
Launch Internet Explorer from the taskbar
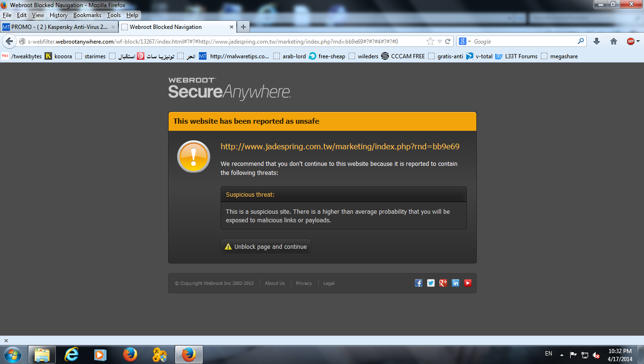(72, 355)
